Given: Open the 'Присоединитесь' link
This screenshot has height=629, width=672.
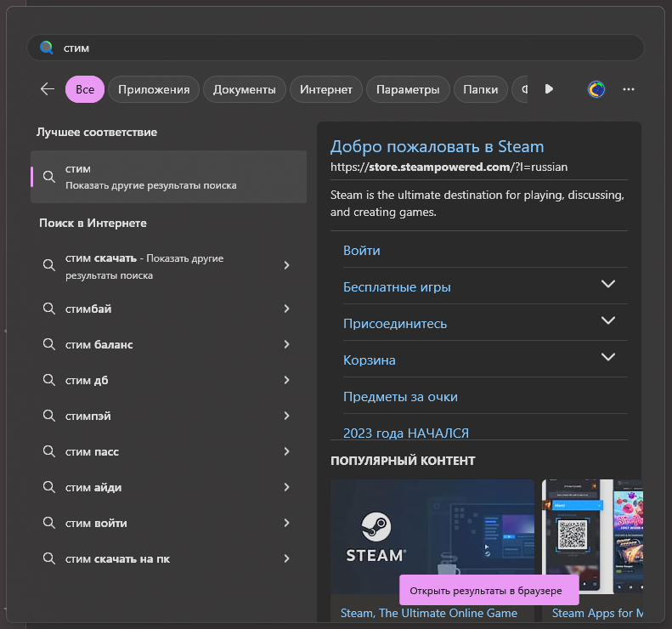Looking at the screenshot, I should [395, 323].
